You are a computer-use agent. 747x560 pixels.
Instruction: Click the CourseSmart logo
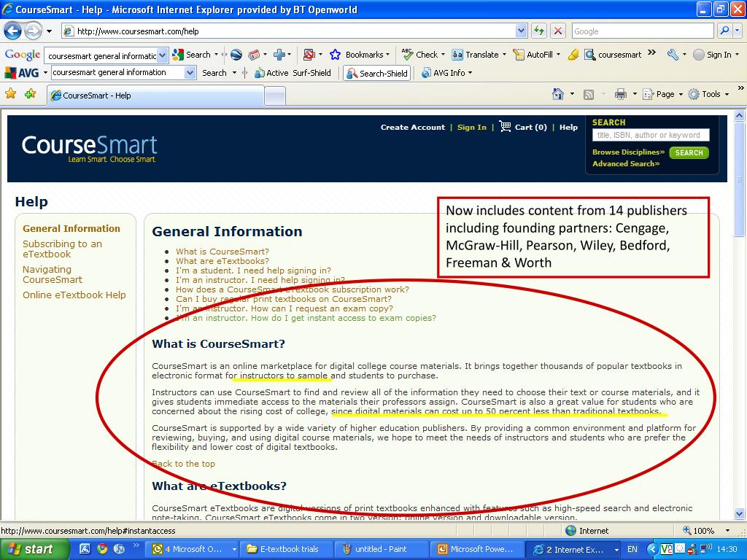pyautogui.click(x=89, y=149)
